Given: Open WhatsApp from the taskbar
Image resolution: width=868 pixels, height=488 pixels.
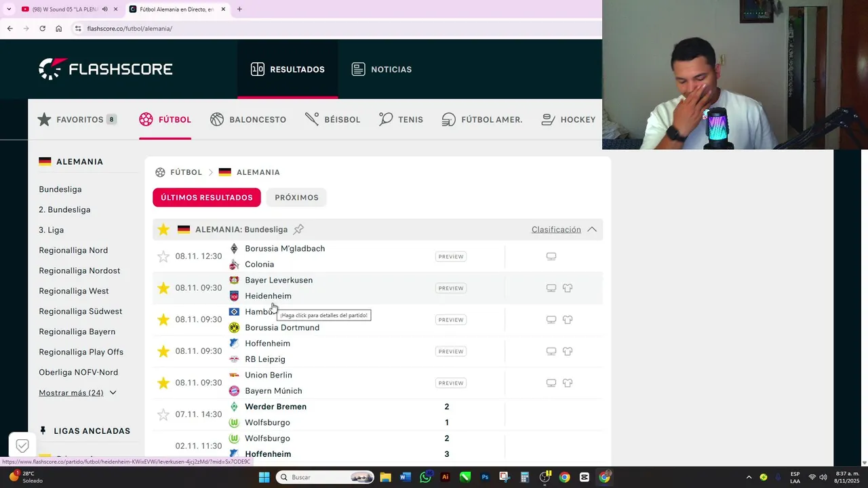Looking at the screenshot, I should [425, 477].
